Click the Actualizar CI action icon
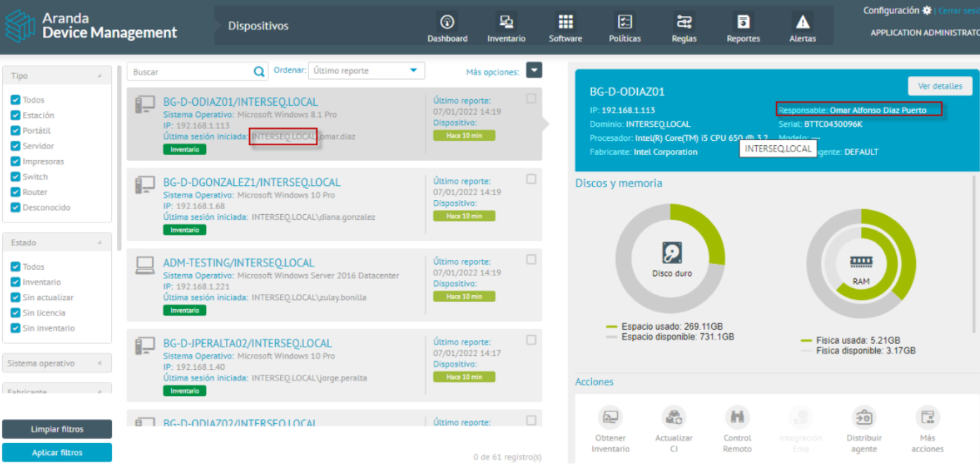The image size is (980, 467). 674,417
